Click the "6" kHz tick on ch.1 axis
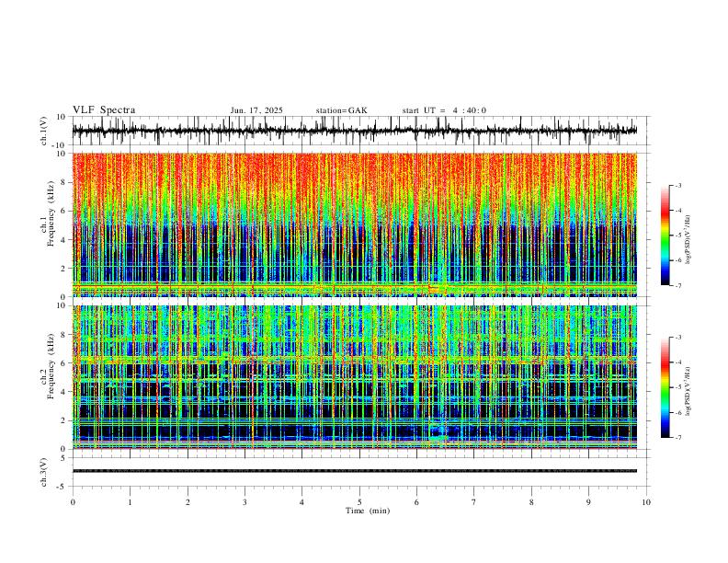The height and width of the screenshot is (563, 728). click(64, 211)
